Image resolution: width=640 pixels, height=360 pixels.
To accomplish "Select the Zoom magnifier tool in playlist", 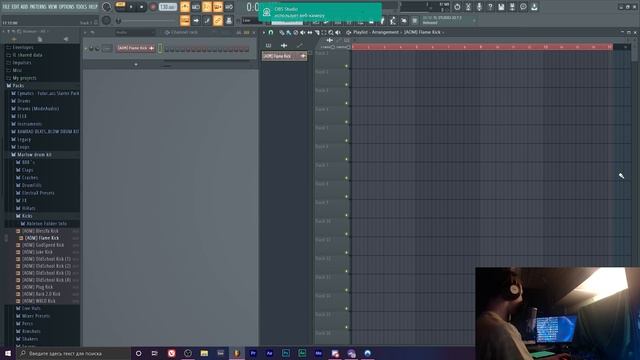I will [x=331, y=32].
